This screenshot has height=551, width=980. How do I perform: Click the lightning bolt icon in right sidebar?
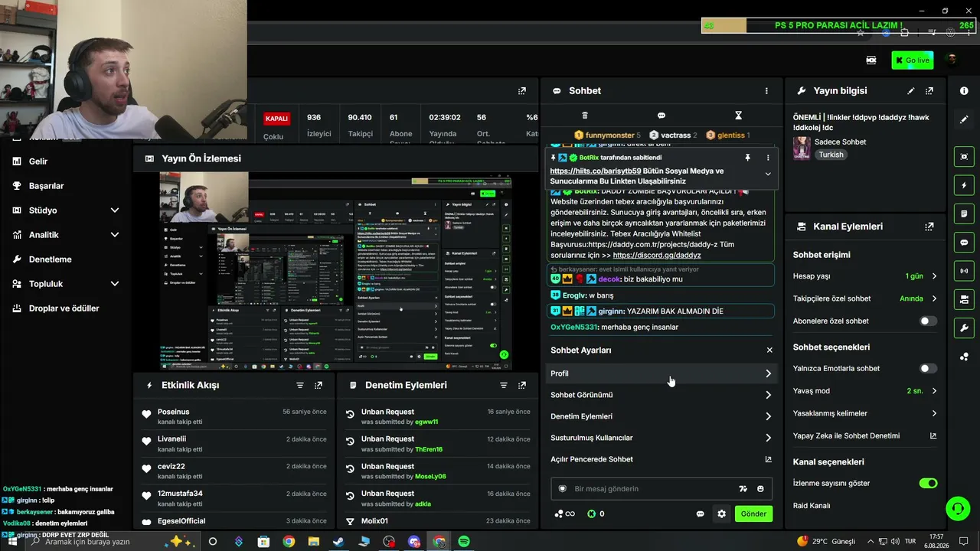pyautogui.click(x=964, y=185)
